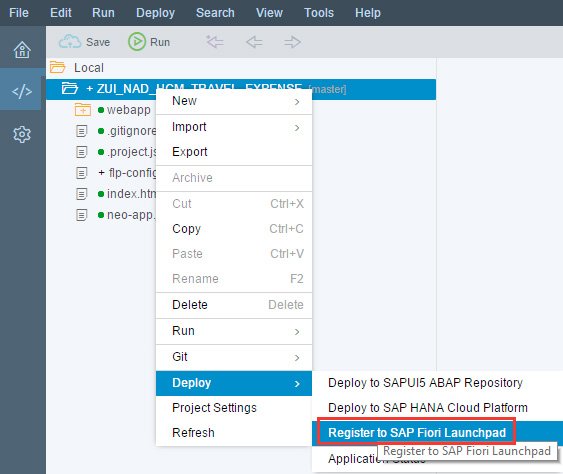Expand the Import submenu in context menu

click(x=234, y=127)
